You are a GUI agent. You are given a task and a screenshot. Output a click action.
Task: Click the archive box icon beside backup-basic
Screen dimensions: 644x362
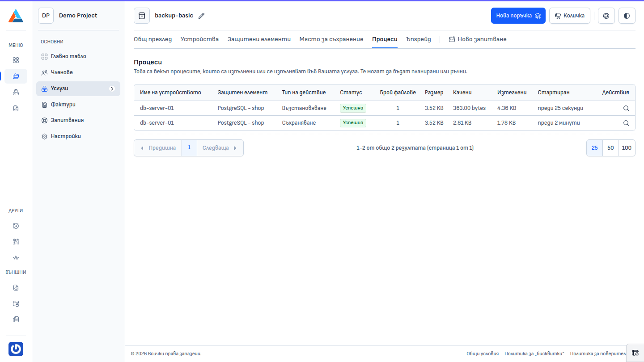[x=142, y=16]
